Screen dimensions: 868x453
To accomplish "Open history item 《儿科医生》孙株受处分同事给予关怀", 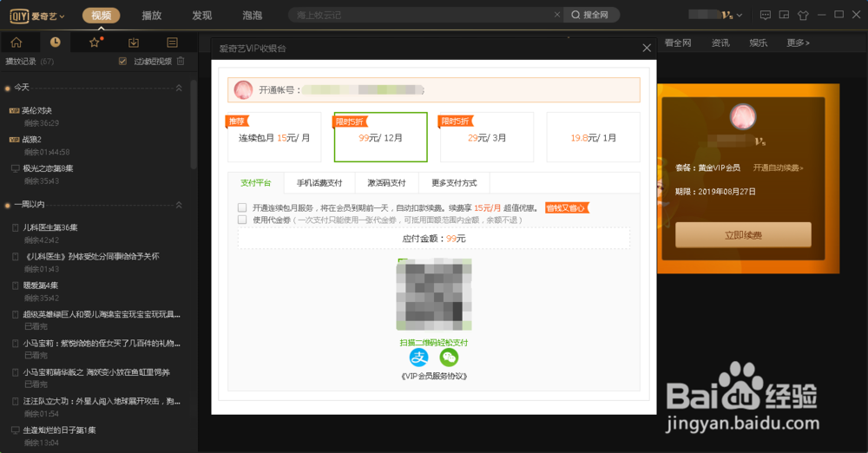I will tap(91, 256).
